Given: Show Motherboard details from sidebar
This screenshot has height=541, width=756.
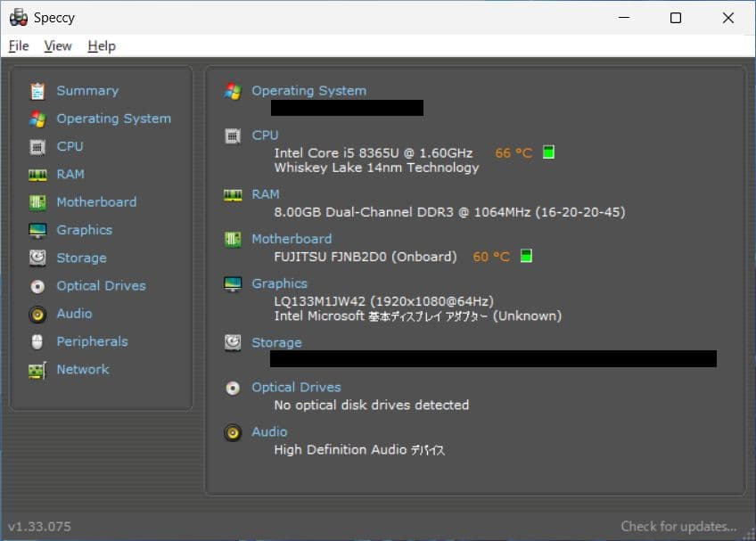Looking at the screenshot, I should click(96, 202).
